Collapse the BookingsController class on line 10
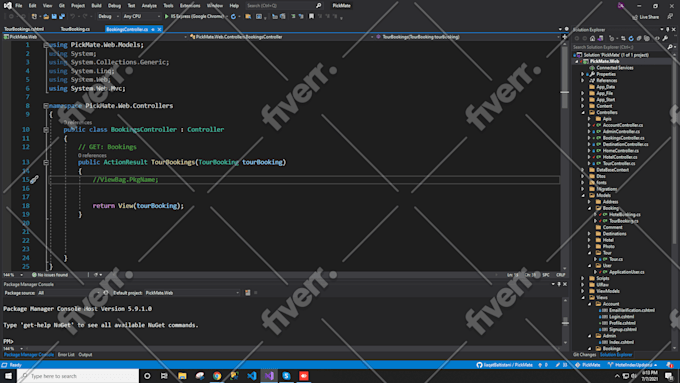 [46, 129]
